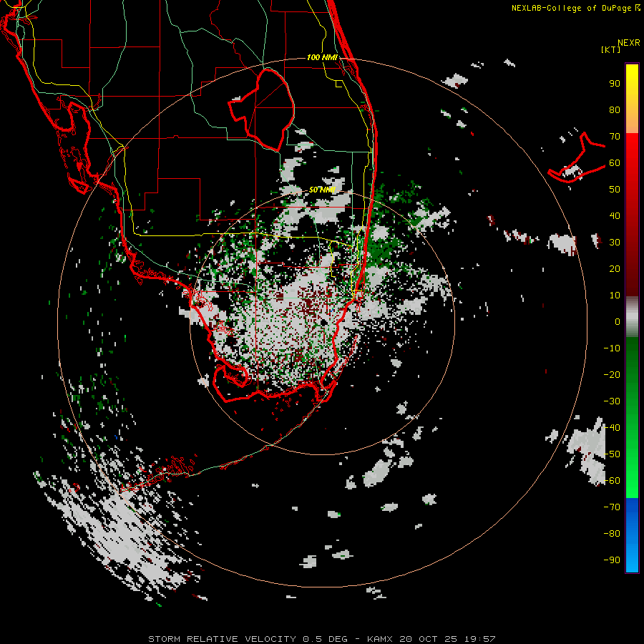
Task: Select the -10 value on velocity scale
Action: tap(612, 348)
